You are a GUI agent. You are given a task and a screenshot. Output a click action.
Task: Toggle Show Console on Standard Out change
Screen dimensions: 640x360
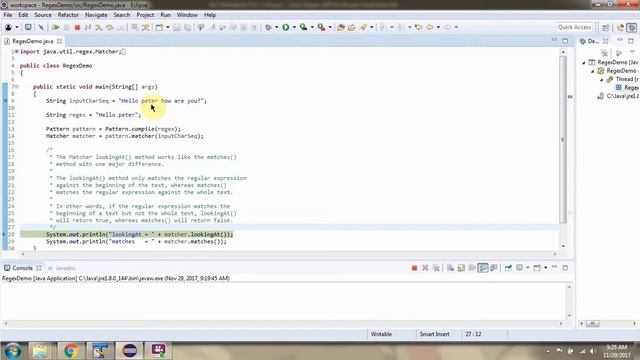point(483,268)
